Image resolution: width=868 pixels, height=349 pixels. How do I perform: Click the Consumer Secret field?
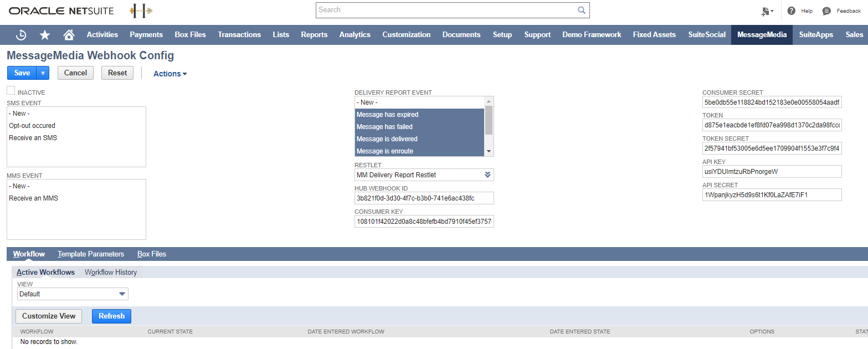click(x=772, y=102)
